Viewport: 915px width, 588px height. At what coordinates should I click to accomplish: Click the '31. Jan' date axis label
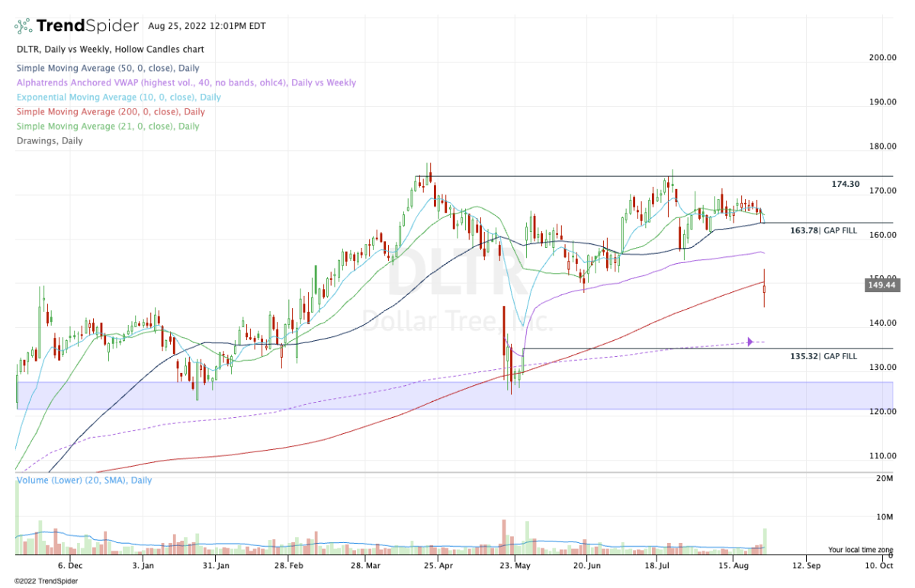pyautogui.click(x=217, y=566)
